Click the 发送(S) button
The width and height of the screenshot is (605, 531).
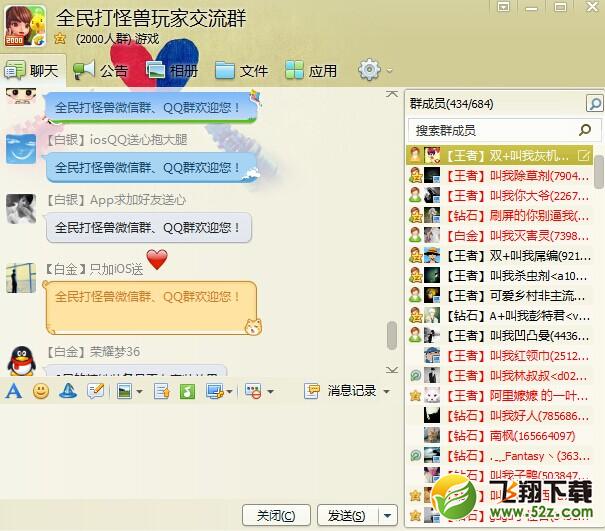(347, 516)
